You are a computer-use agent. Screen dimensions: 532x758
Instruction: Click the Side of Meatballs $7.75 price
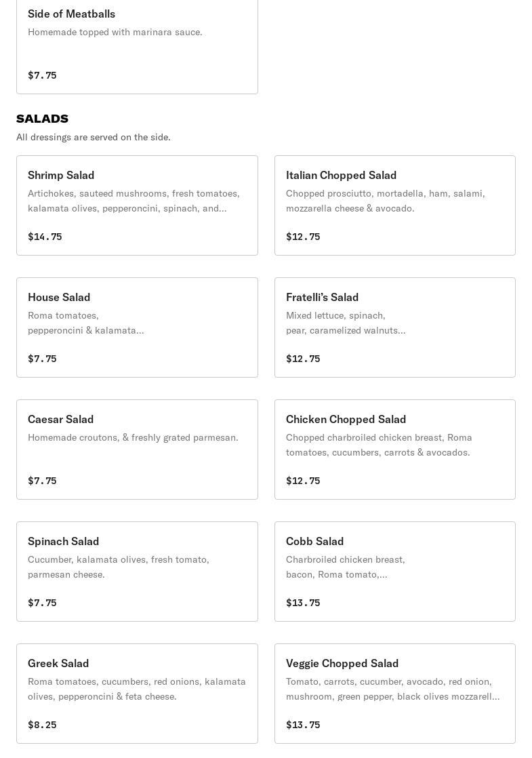[x=42, y=75]
